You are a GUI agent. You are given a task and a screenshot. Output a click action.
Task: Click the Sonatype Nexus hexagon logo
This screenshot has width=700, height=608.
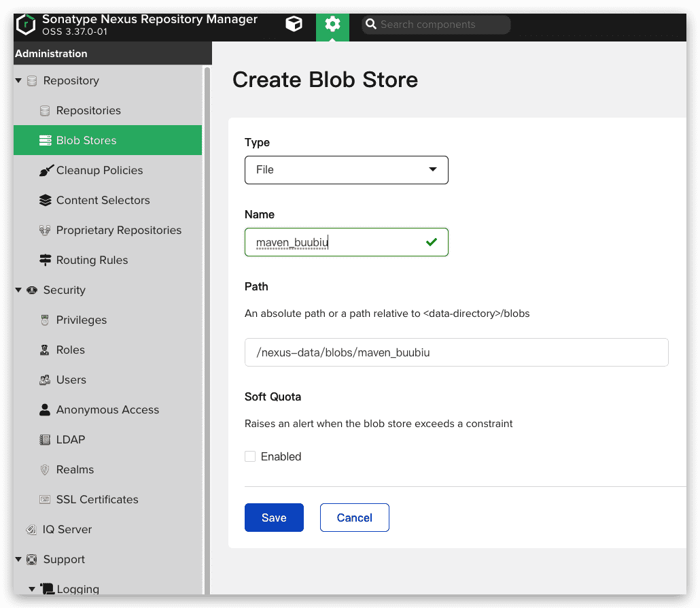coord(26,25)
